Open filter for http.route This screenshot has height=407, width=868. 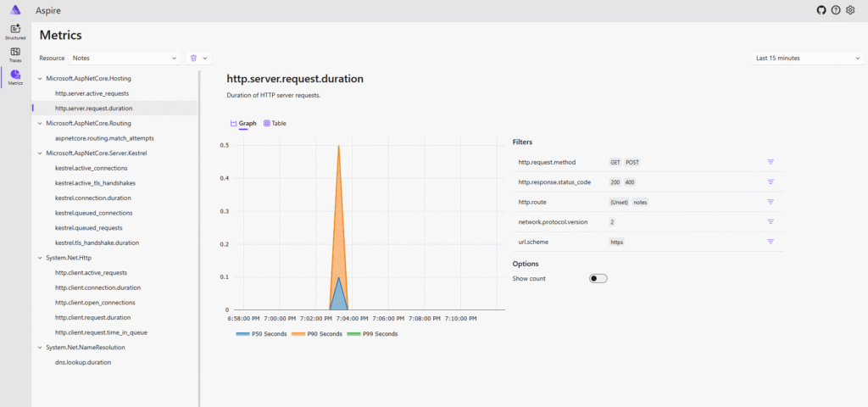[x=770, y=202]
